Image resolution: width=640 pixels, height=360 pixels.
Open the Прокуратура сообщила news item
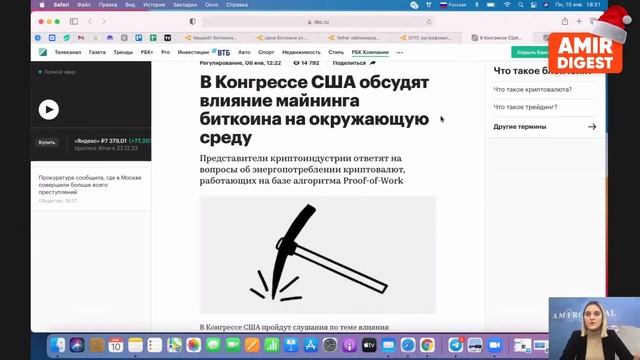[x=90, y=185]
